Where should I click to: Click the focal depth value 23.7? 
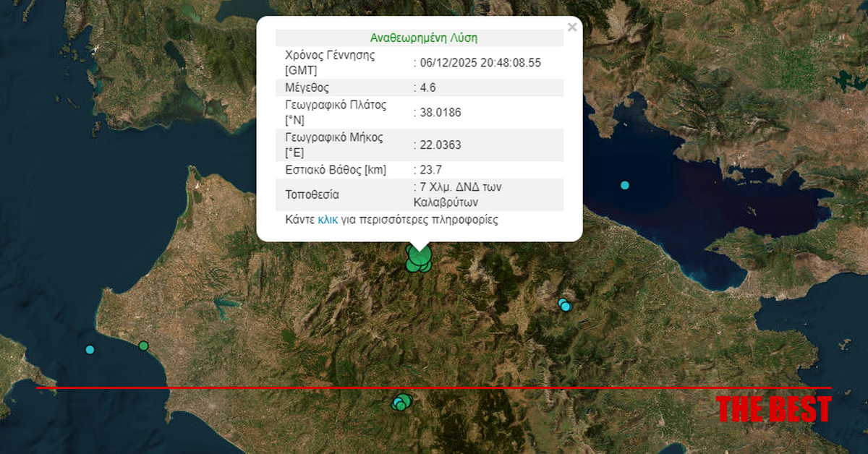[x=427, y=170]
